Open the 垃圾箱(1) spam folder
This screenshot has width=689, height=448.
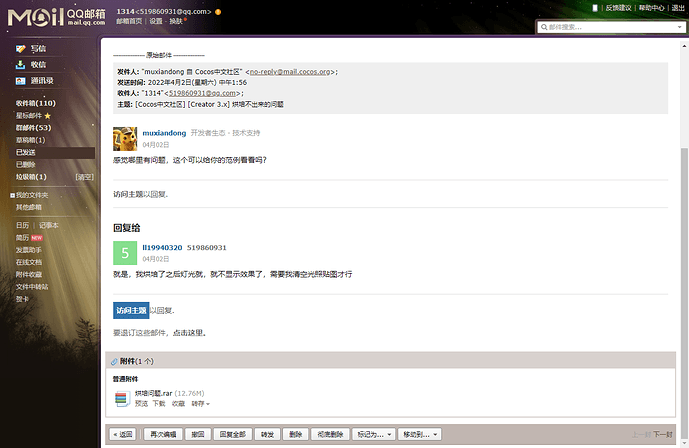coord(31,177)
